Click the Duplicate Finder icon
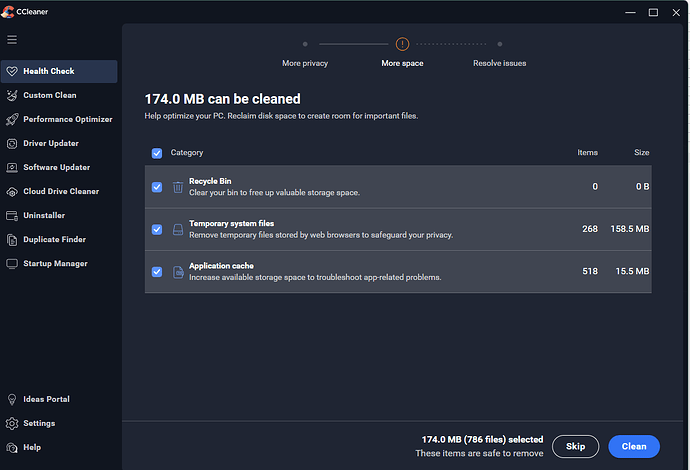The image size is (690, 470). click(x=12, y=240)
